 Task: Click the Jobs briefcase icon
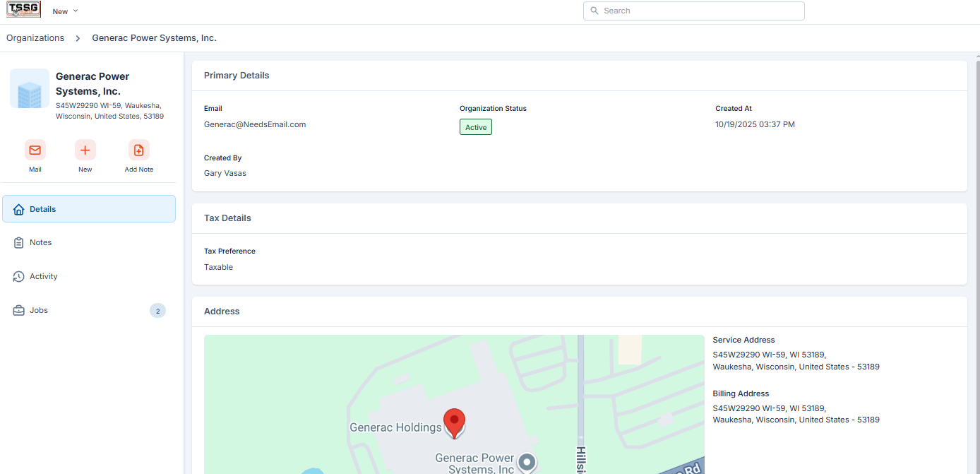tap(19, 310)
